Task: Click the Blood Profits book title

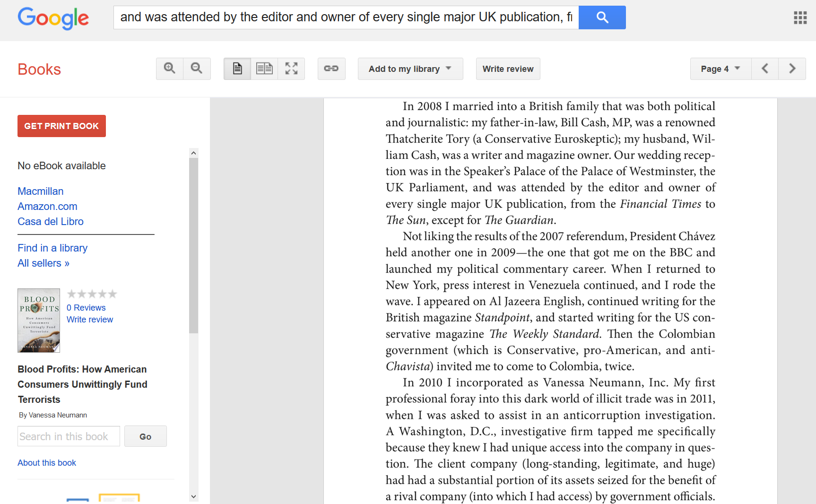Action: (82, 384)
